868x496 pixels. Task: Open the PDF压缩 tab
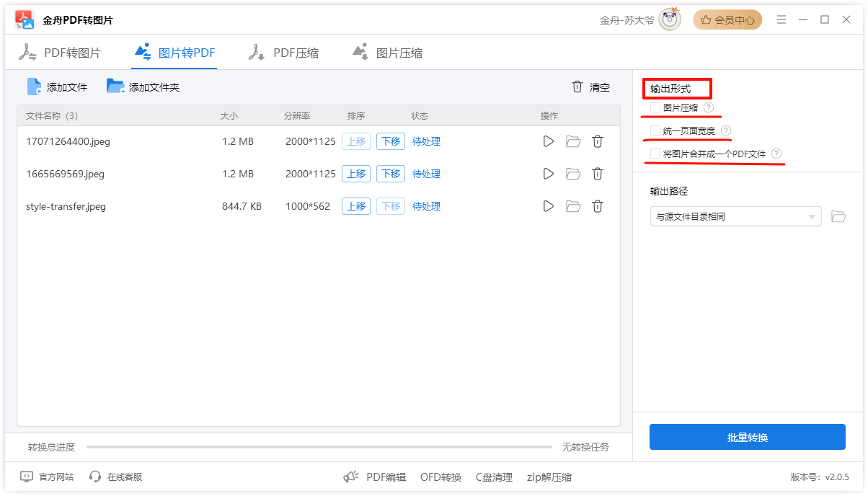[x=283, y=53]
